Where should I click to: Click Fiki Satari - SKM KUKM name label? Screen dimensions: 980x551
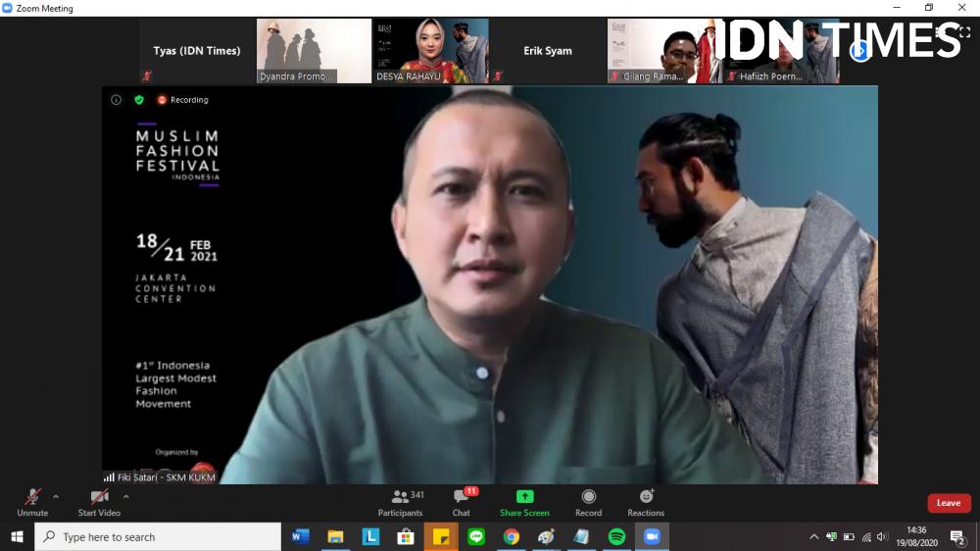click(167, 477)
